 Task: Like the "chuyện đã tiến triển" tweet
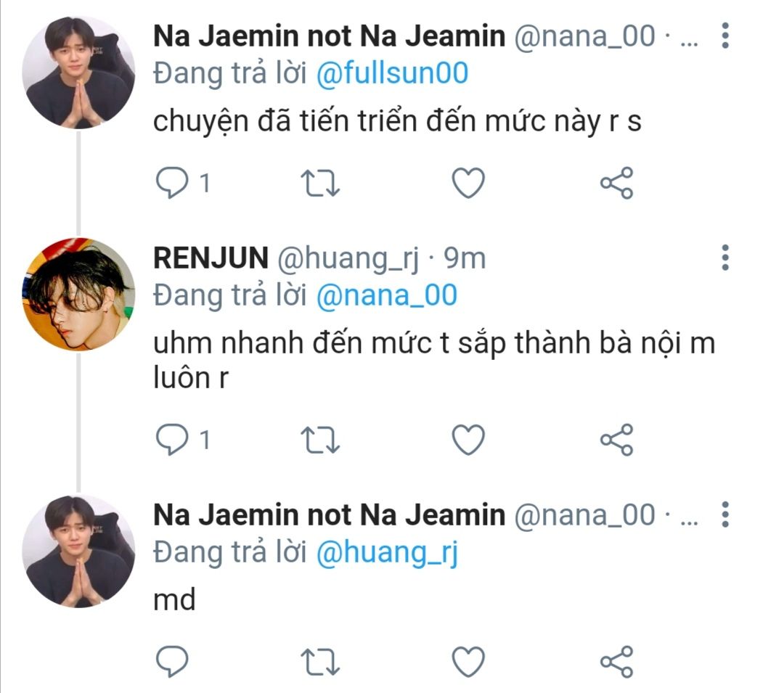[x=468, y=184]
